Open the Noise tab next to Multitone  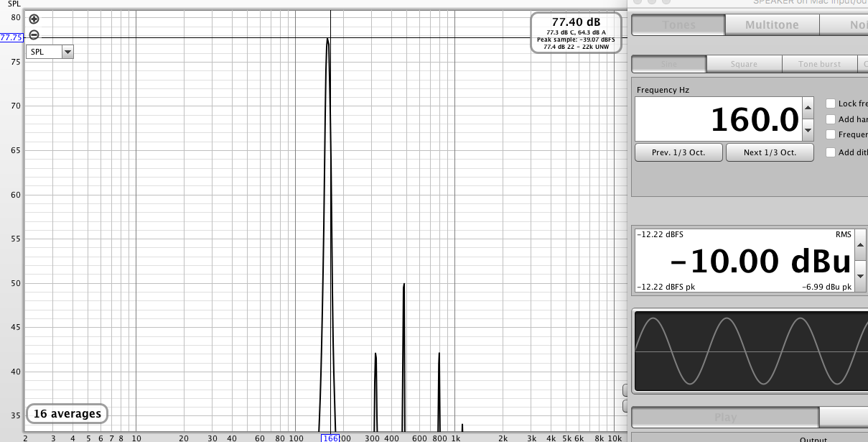(844, 24)
